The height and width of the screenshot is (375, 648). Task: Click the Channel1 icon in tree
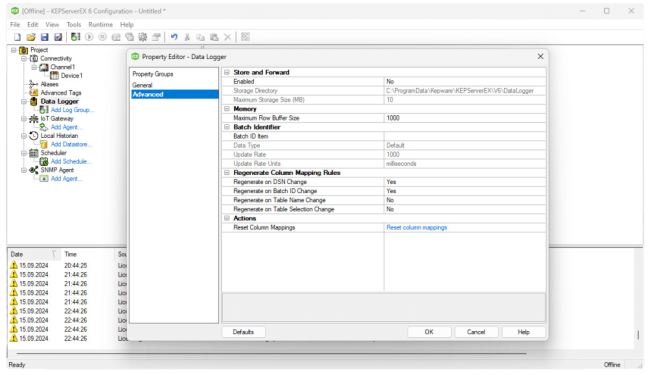[44, 67]
